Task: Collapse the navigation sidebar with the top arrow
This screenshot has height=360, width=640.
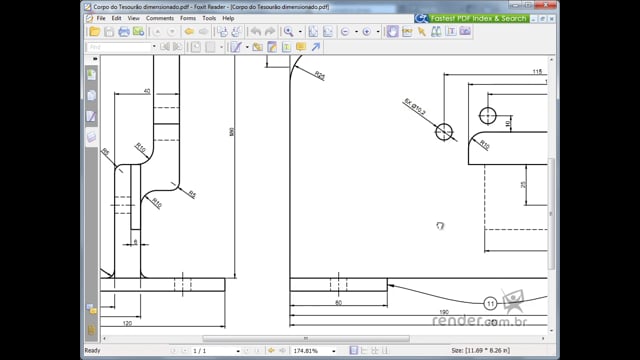Action: coord(95,59)
